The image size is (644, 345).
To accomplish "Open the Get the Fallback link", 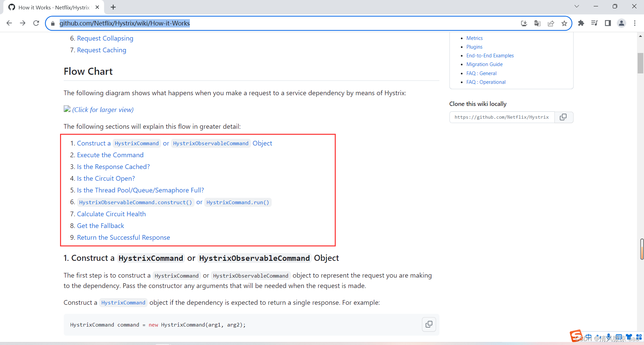I will 101,226.
